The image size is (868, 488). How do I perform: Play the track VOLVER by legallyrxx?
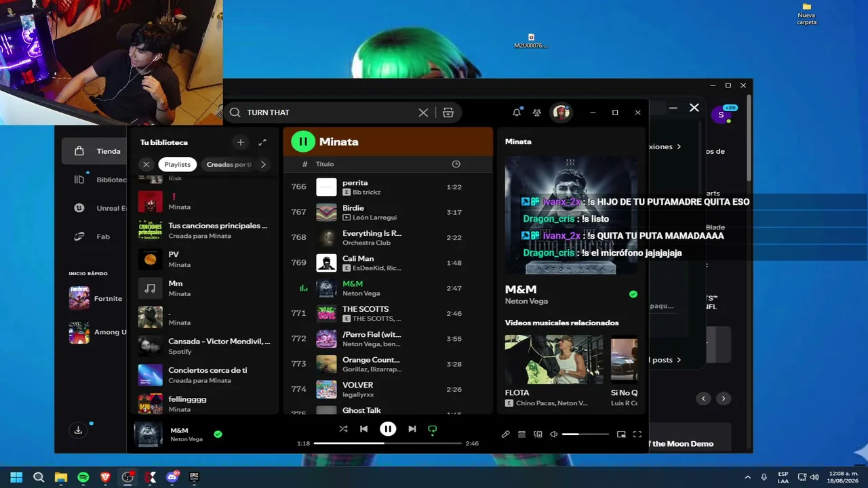[387, 389]
